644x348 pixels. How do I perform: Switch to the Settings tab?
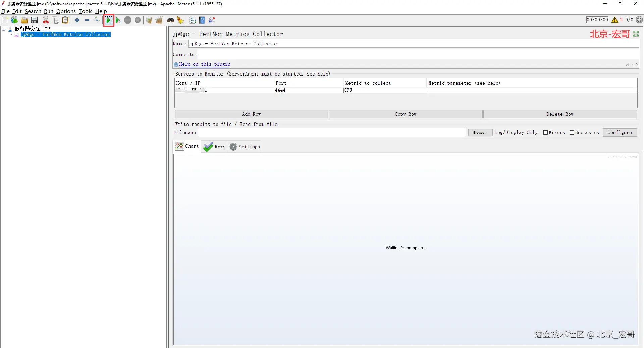click(245, 147)
